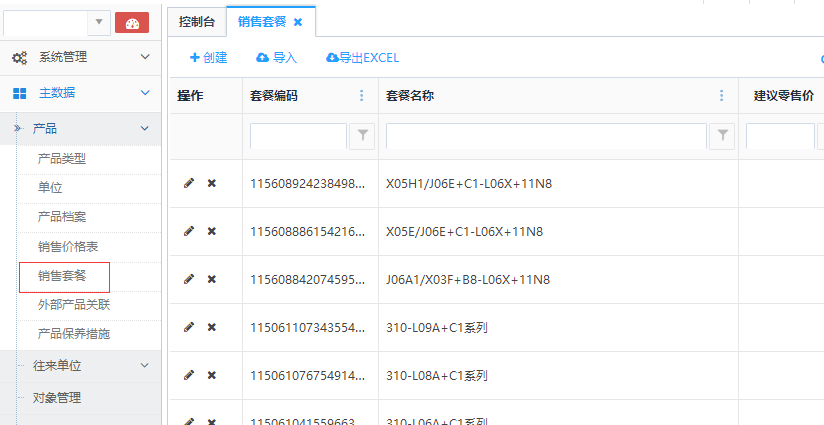Click edit pencil for 310-L09A+C1系列 row
The image size is (824, 425).
pyautogui.click(x=189, y=327)
